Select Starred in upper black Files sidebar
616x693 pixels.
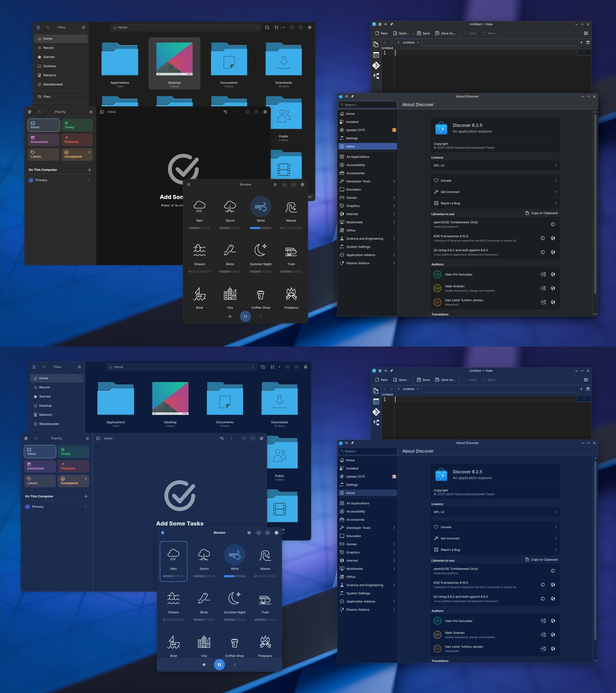point(61,57)
